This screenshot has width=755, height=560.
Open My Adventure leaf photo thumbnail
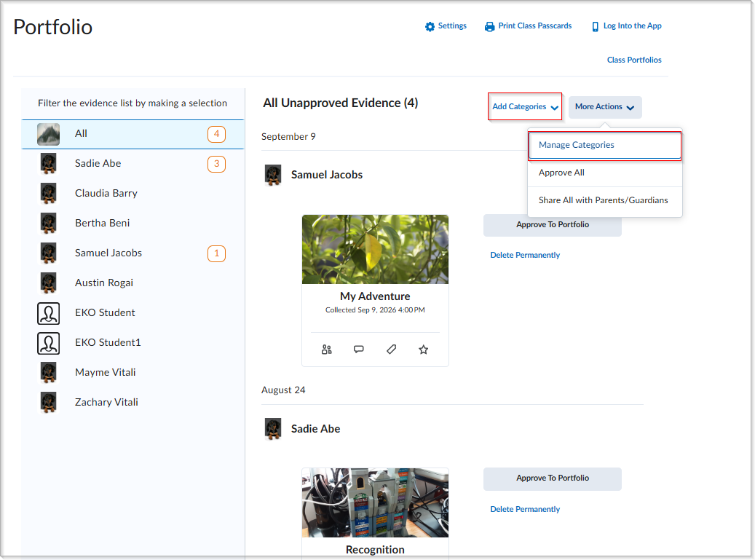tap(375, 250)
